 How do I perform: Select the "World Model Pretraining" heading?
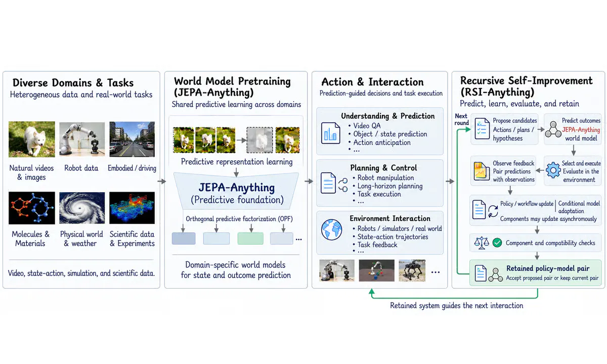click(232, 81)
